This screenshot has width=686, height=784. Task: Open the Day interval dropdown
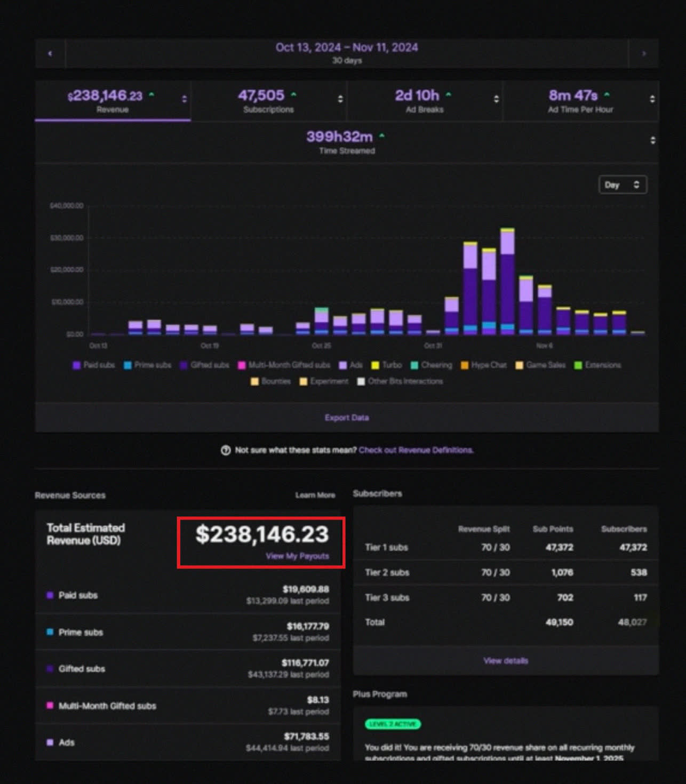[623, 185]
